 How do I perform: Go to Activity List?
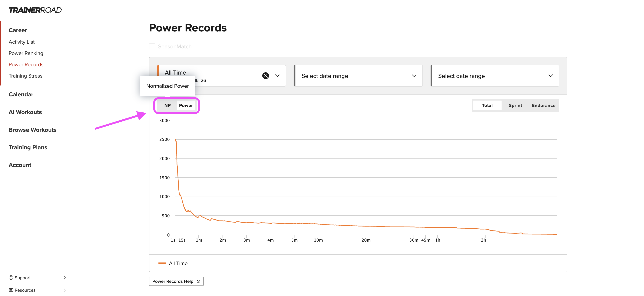pyautogui.click(x=21, y=42)
